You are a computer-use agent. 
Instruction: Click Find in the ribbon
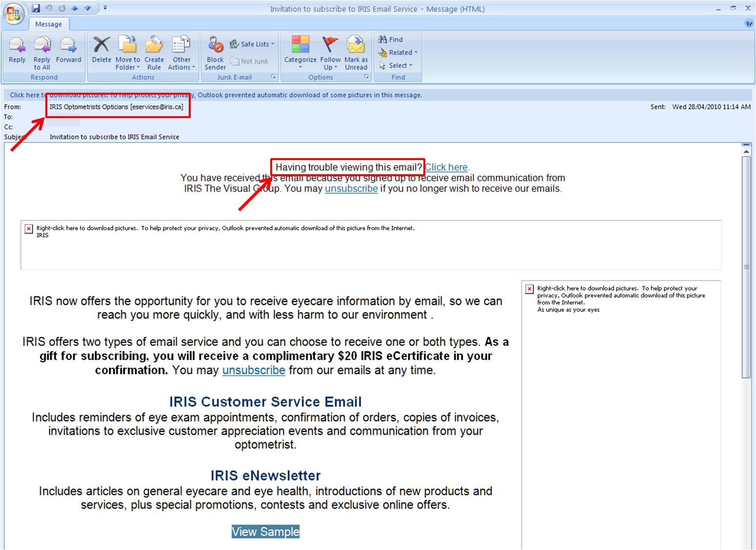click(391, 39)
